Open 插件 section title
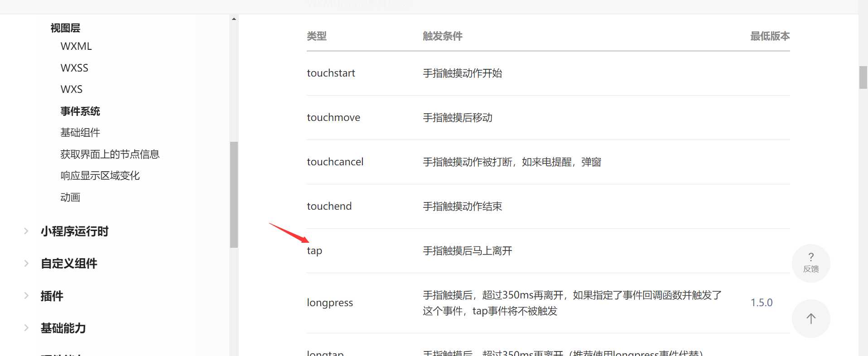Image resolution: width=868 pixels, height=356 pixels. click(x=52, y=296)
